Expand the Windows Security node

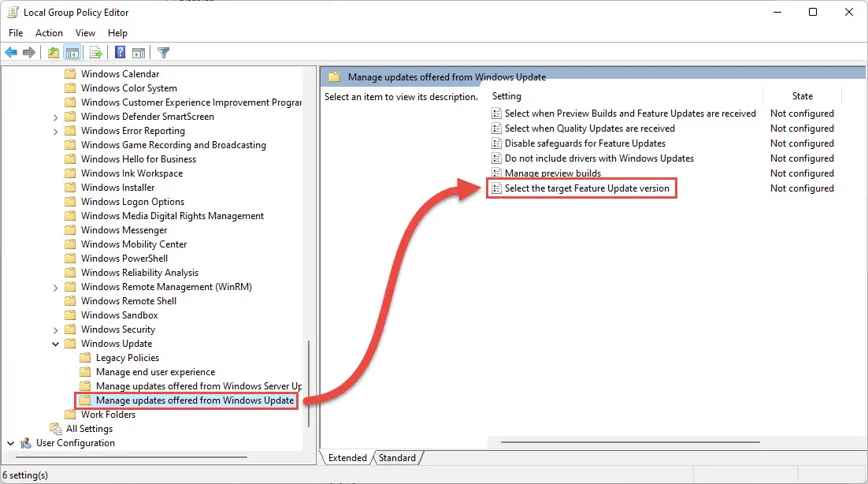55,330
